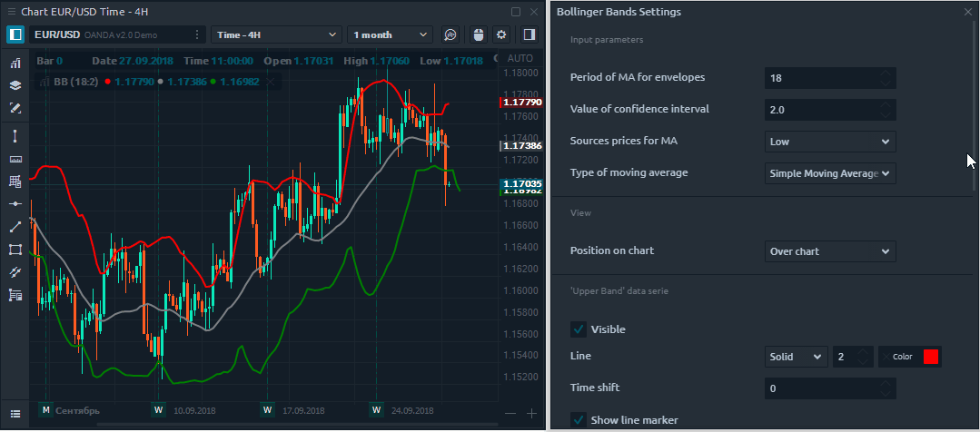This screenshot has height=432, width=980.
Task: Click the M month marker on time axis
Action: pos(45,410)
